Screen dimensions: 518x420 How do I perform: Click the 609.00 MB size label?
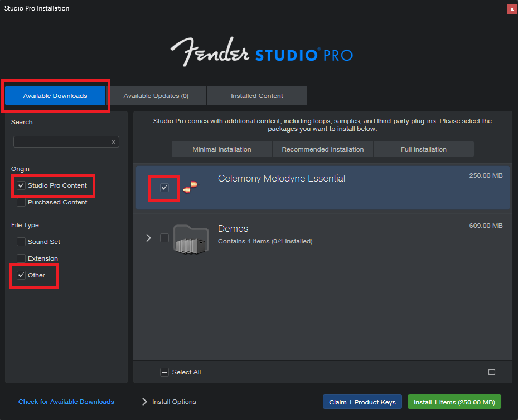(x=486, y=226)
